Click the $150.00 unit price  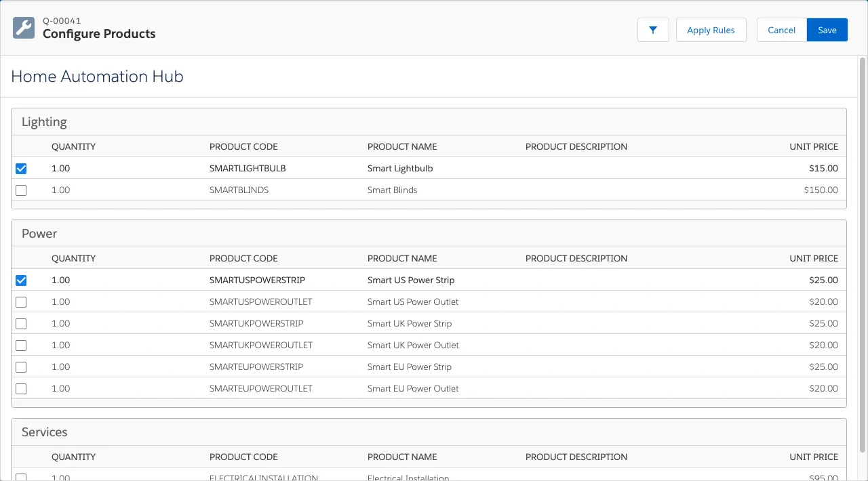[821, 190]
